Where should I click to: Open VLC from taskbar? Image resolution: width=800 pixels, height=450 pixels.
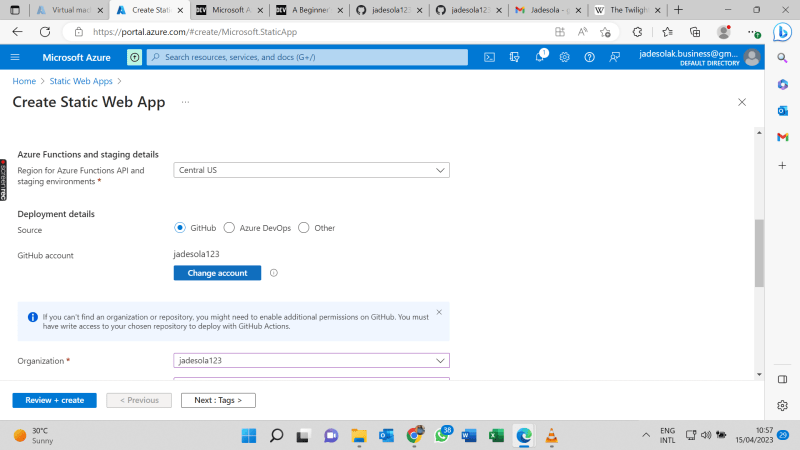pos(552,436)
